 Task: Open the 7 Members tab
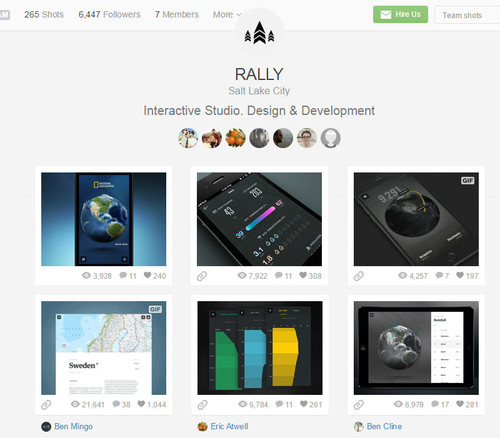coord(177,15)
